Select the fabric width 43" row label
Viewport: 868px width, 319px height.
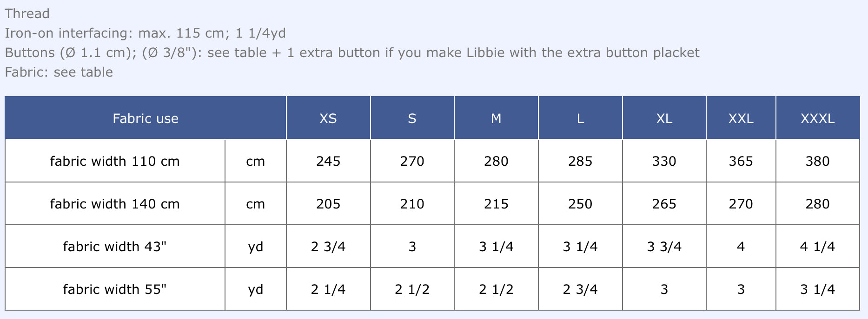(x=115, y=247)
